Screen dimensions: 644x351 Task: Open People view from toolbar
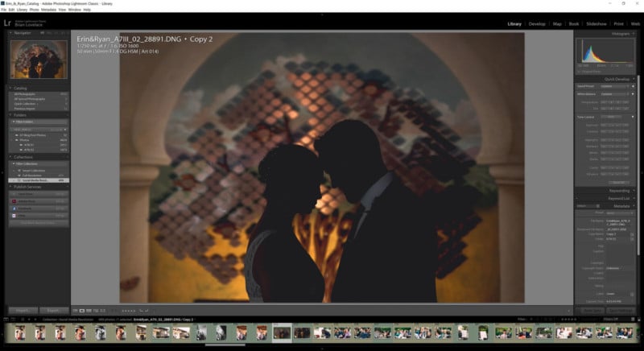pos(103,311)
